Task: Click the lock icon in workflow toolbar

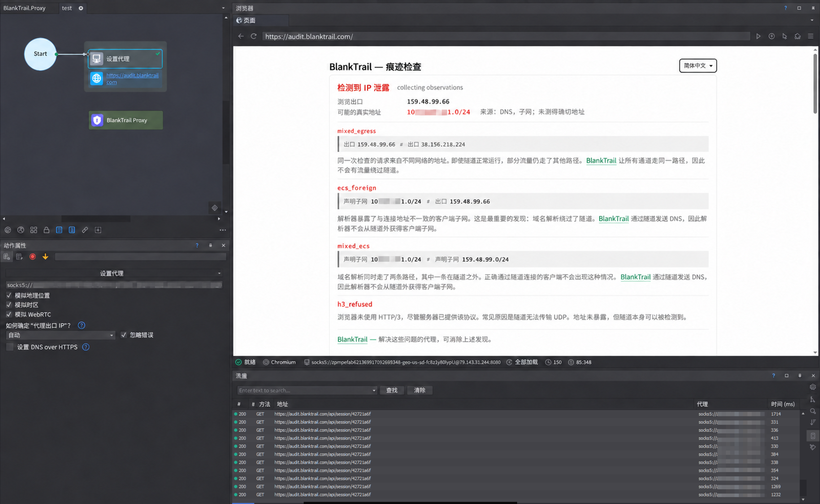Action: 46,230
